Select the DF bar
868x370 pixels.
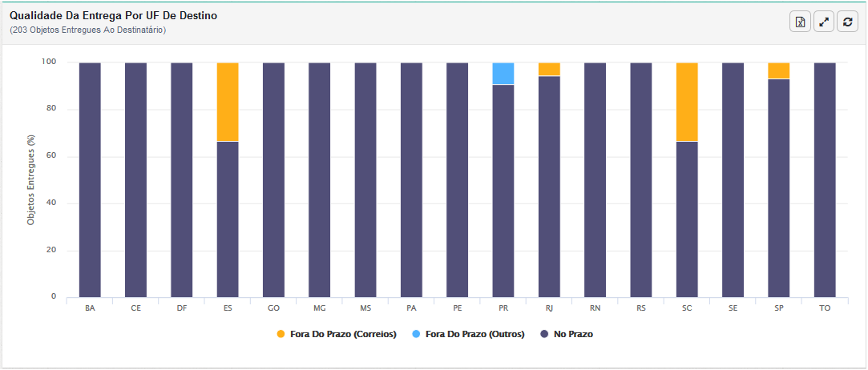pos(182,179)
